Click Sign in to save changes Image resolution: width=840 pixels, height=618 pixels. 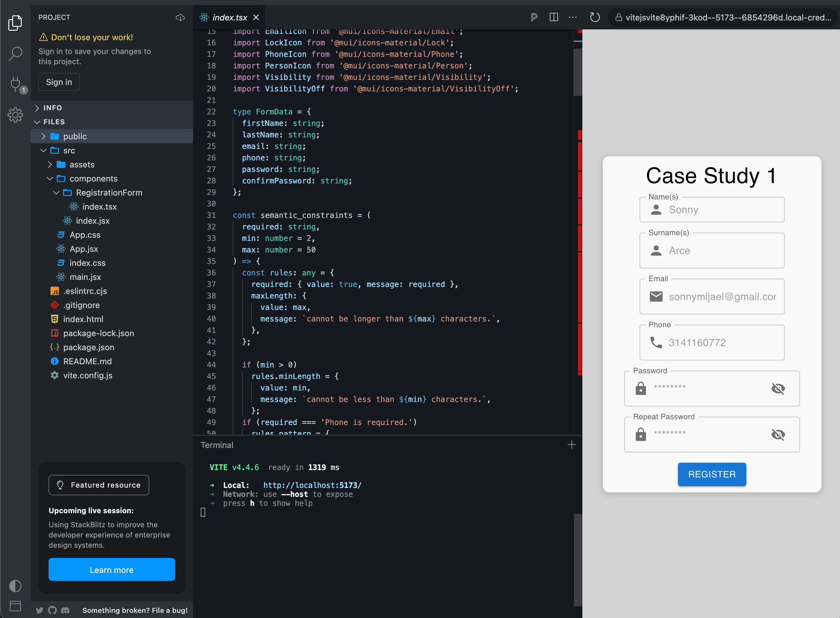point(59,81)
